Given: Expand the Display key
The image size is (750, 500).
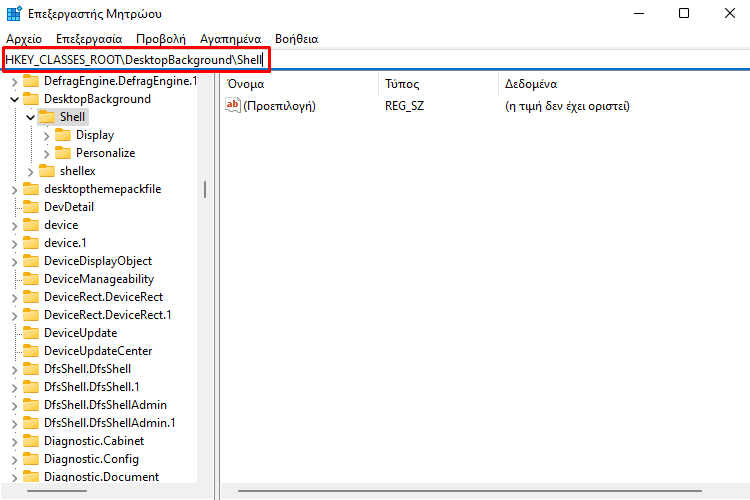Looking at the screenshot, I should 46,136.
